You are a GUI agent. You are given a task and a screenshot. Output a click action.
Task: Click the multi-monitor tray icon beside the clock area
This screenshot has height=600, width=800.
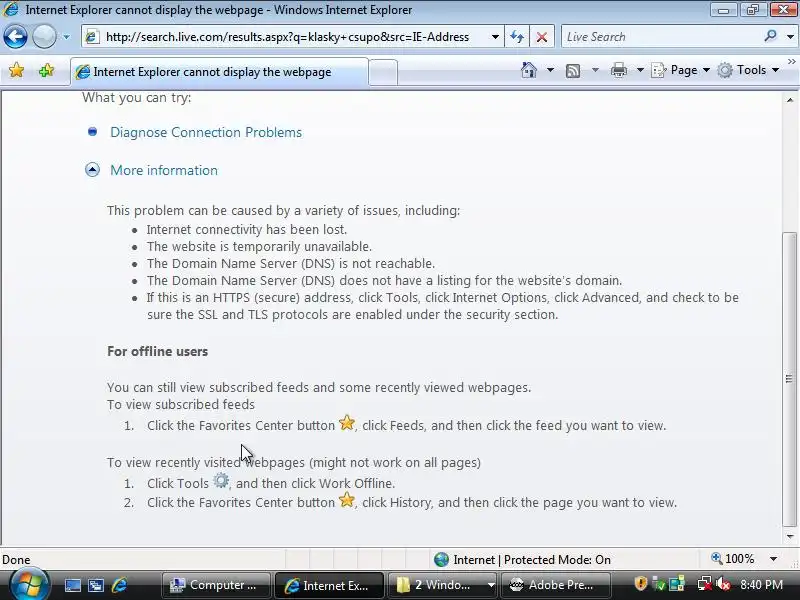click(677, 584)
